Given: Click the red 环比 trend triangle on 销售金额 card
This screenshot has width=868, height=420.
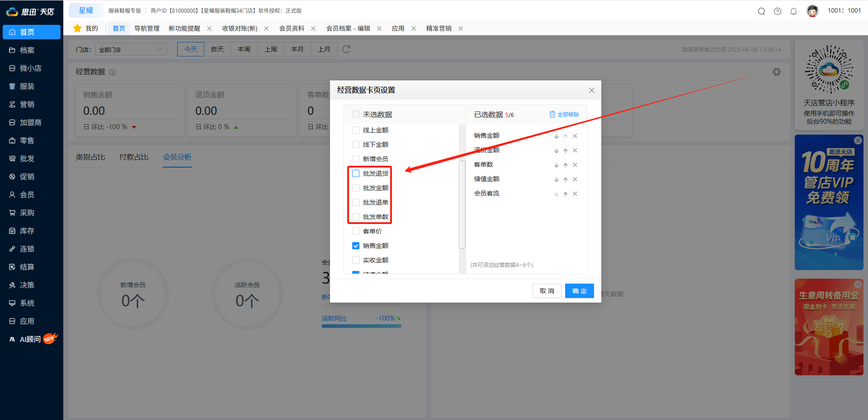Looking at the screenshot, I should [133, 127].
